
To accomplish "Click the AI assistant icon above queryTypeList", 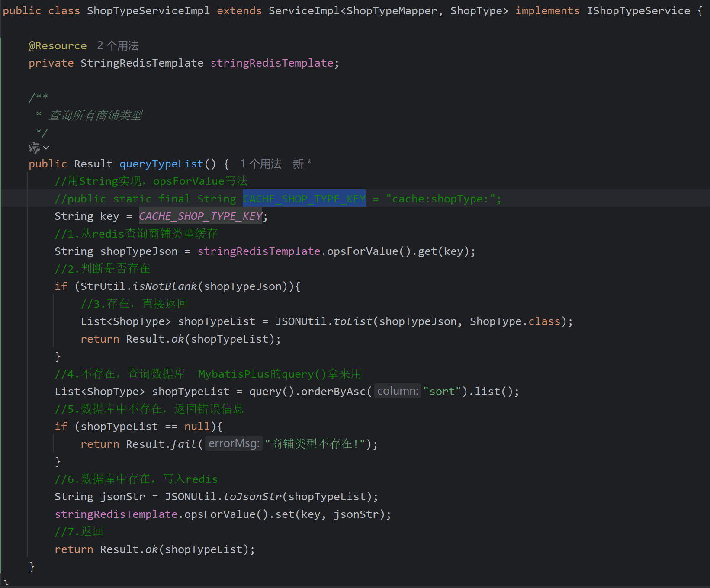I will click(34, 148).
